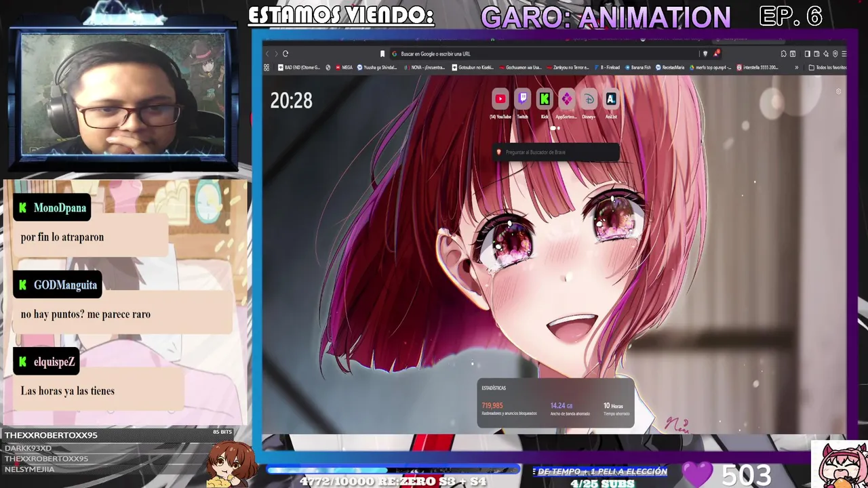Open 'Todos los favoritos' bookmarks folder
Image resolution: width=868 pixels, height=488 pixels.
pos(827,67)
